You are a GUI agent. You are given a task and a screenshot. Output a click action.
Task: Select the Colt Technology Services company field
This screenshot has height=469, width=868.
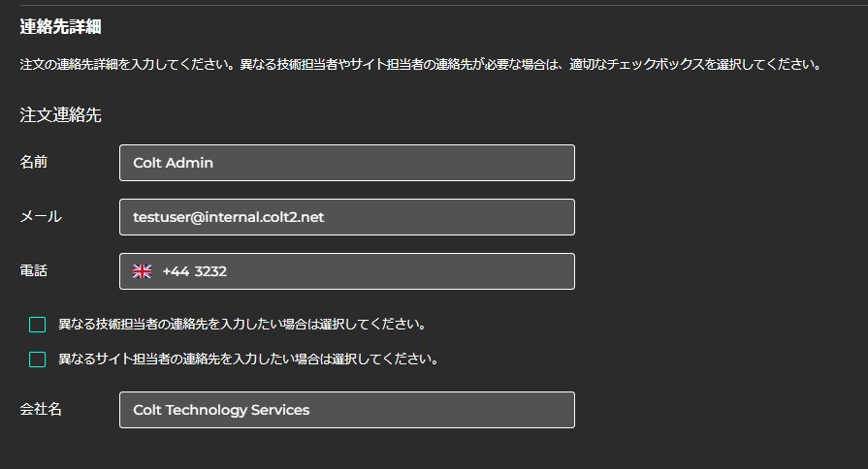click(346, 410)
